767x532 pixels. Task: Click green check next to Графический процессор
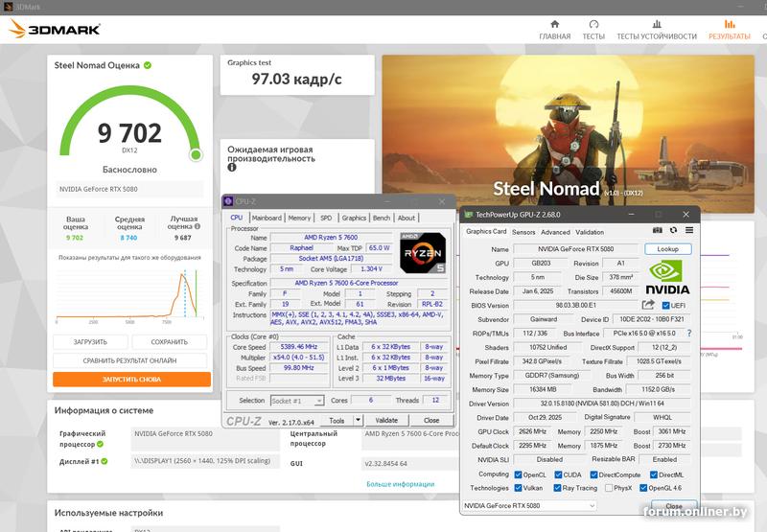click(x=101, y=444)
